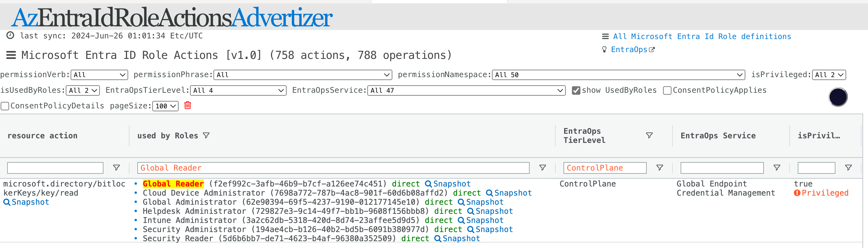This screenshot has width=868, height=248.
Task: Click the last sync timestamp text
Action: (x=112, y=36)
